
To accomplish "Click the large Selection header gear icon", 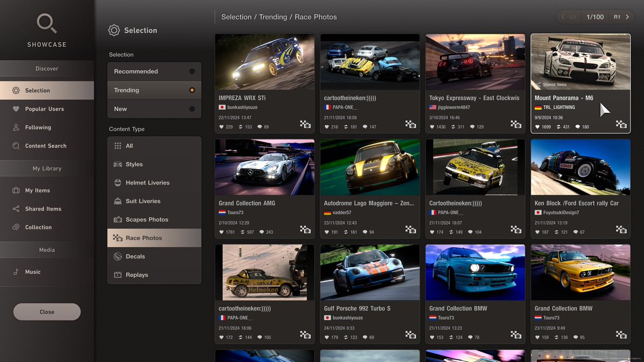I will [114, 31].
